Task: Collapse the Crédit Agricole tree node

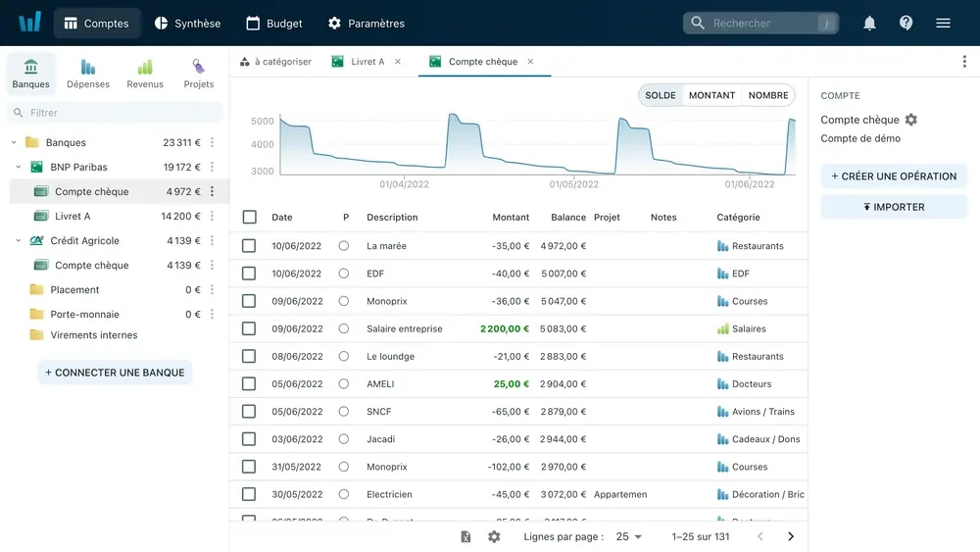Action: coord(18,241)
